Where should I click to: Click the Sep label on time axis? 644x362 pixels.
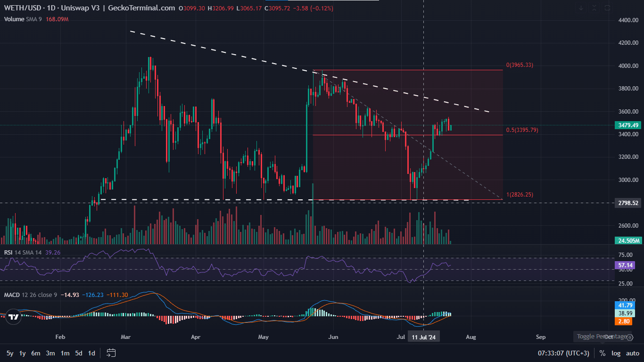click(540, 337)
